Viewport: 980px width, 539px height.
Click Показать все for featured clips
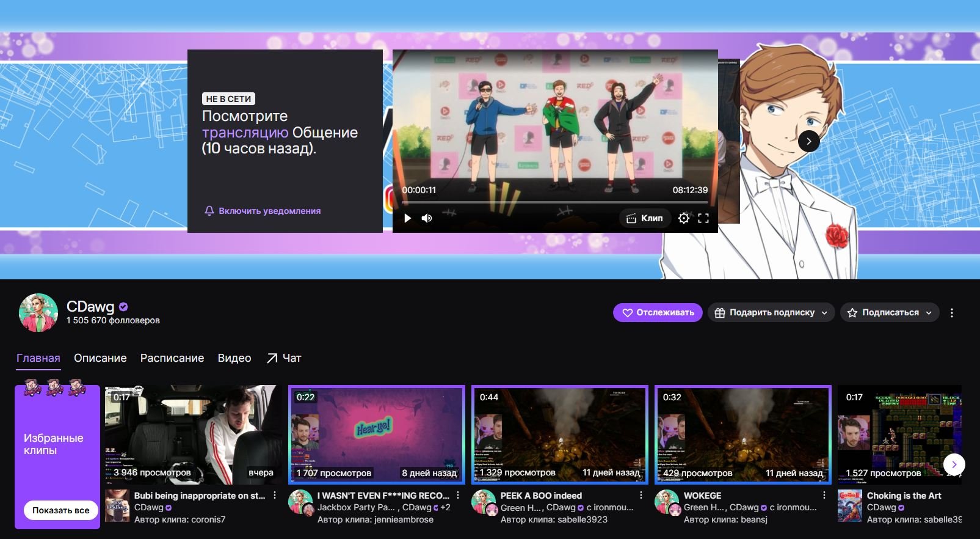(x=60, y=510)
